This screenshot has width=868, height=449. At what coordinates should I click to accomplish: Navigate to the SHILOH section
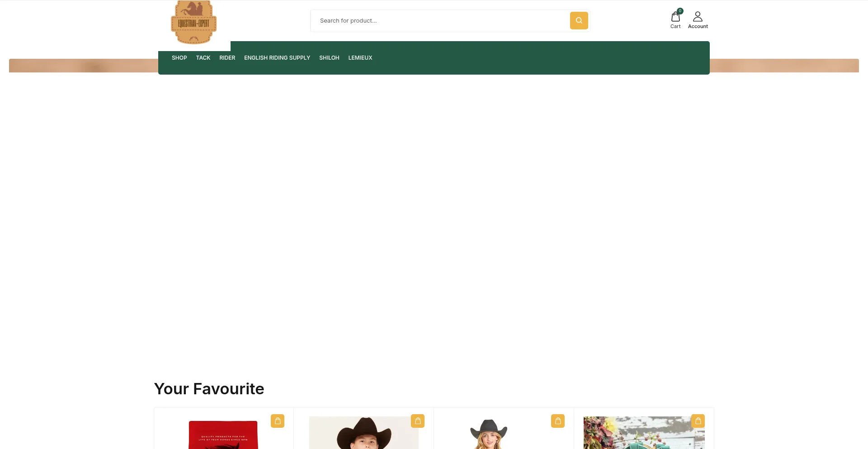tap(329, 58)
